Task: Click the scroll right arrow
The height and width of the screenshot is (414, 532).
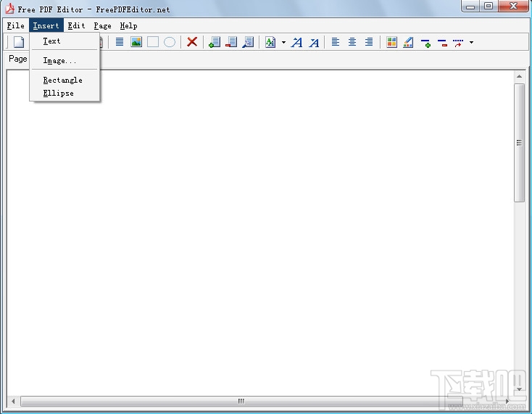Action: (x=507, y=401)
